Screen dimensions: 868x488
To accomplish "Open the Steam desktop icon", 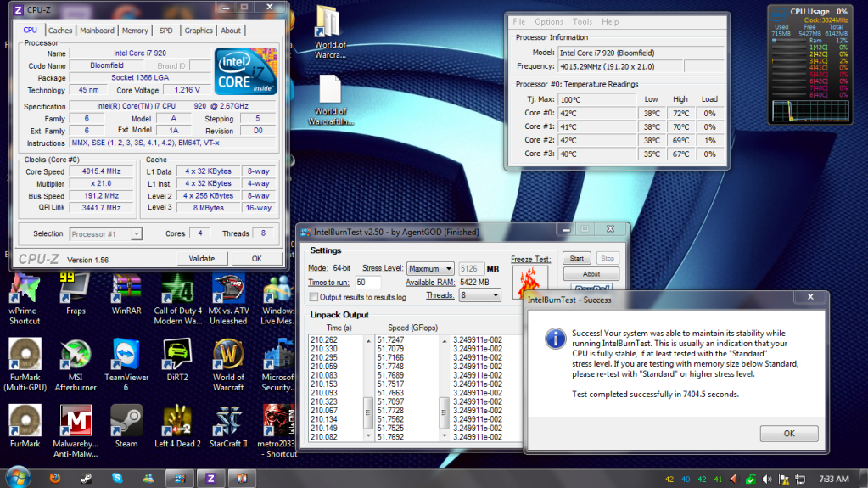I will point(126,420).
